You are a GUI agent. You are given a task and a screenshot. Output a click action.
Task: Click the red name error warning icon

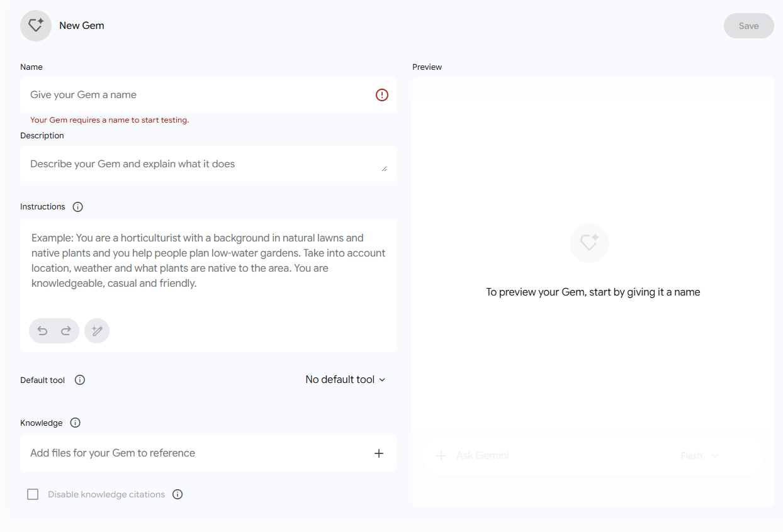coord(382,95)
